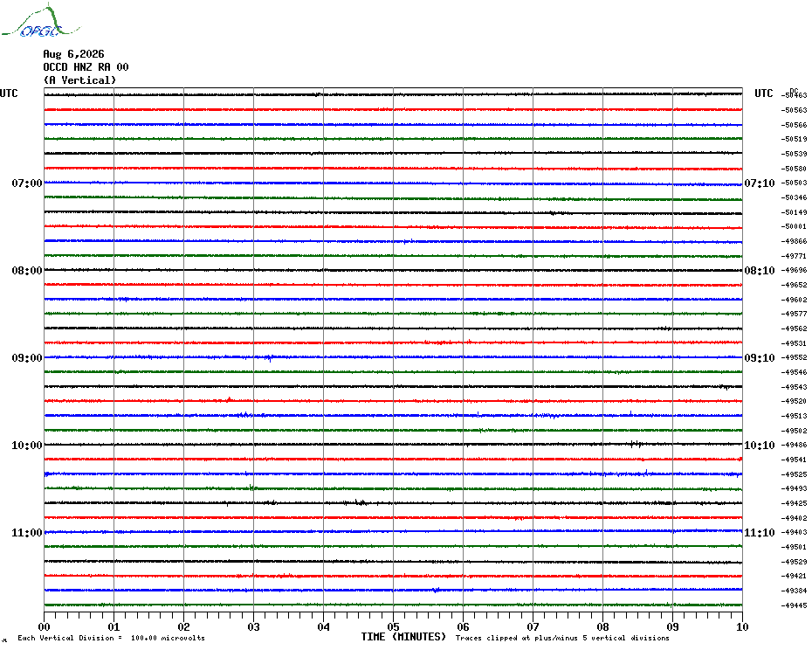The width and height of the screenshot is (812, 650).
Task: Click the DC offset value -49541
Action: tap(794, 460)
